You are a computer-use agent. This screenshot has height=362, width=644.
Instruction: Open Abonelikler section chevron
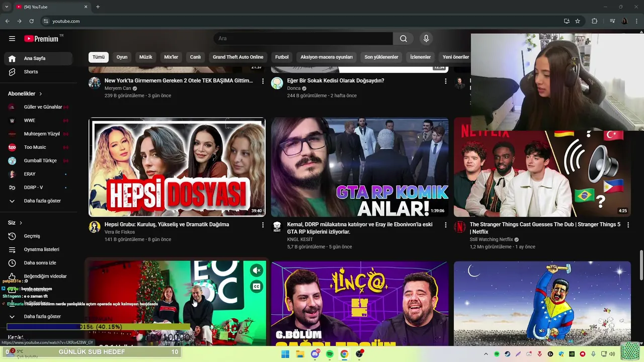click(x=41, y=94)
